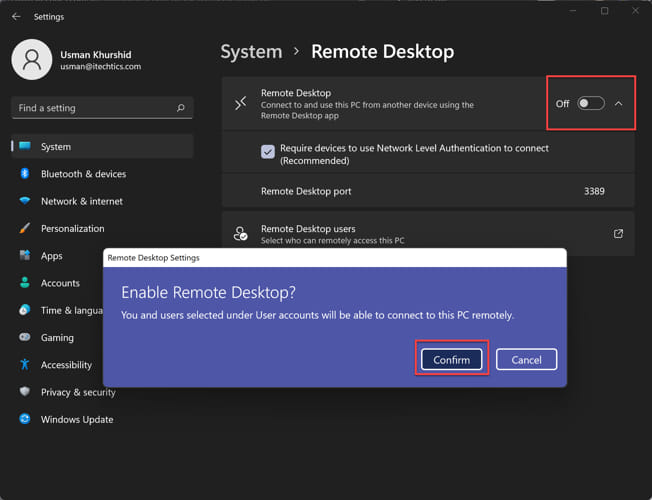Close the Settings window
The height and width of the screenshot is (500, 652).
click(635, 11)
